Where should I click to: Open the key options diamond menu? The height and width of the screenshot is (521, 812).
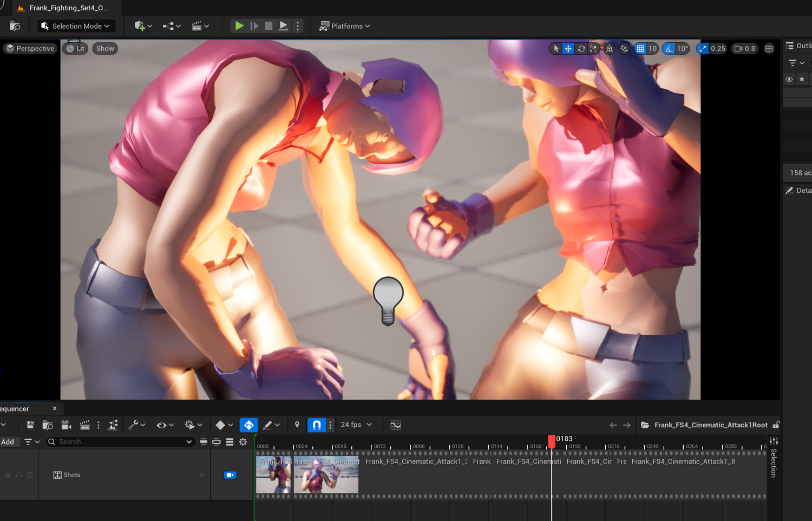[x=224, y=425]
